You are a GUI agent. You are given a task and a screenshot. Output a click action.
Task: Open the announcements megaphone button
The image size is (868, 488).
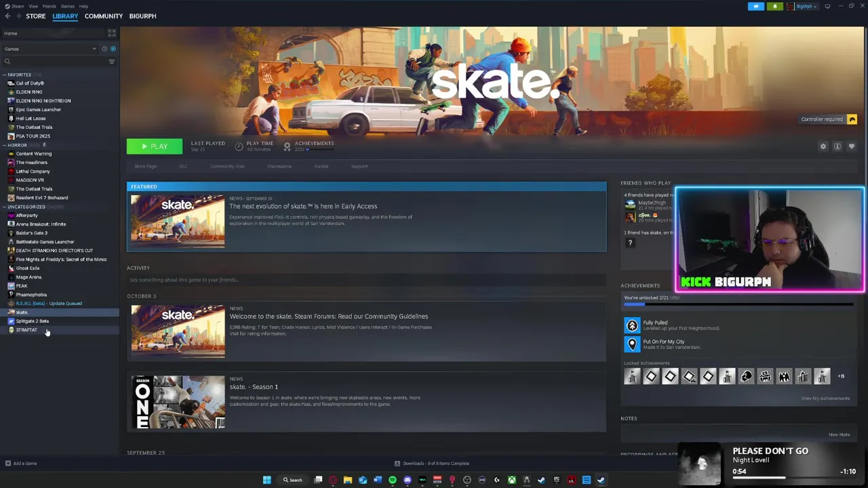pos(756,6)
